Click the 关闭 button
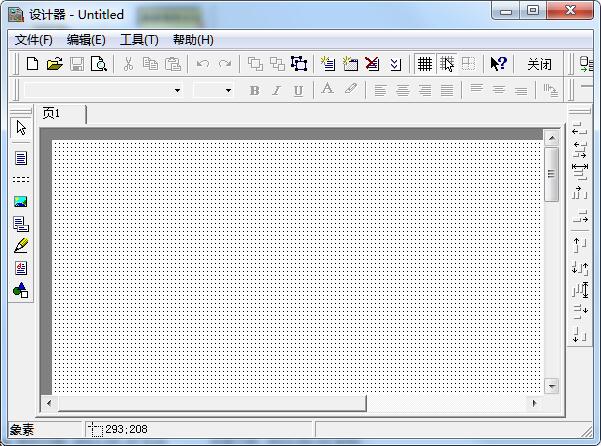This screenshot has height=446, width=601. (x=539, y=64)
